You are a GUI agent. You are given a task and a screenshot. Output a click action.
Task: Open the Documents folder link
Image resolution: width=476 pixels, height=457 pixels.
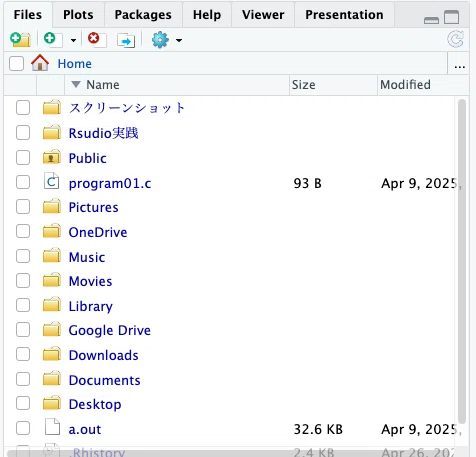tap(105, 380)
